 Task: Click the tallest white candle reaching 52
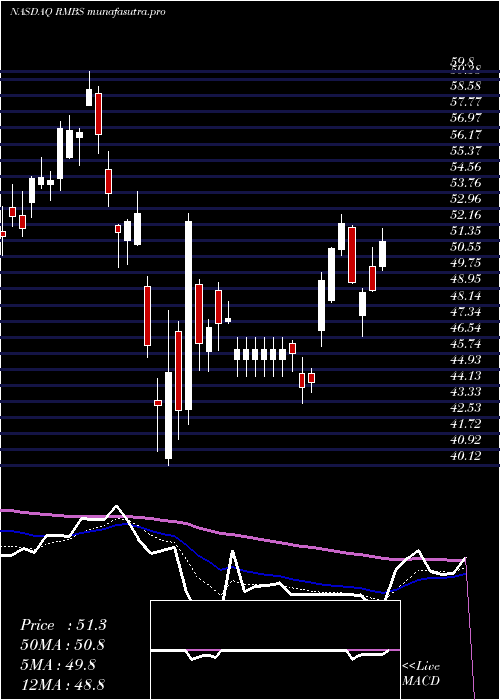pos(188,315)
